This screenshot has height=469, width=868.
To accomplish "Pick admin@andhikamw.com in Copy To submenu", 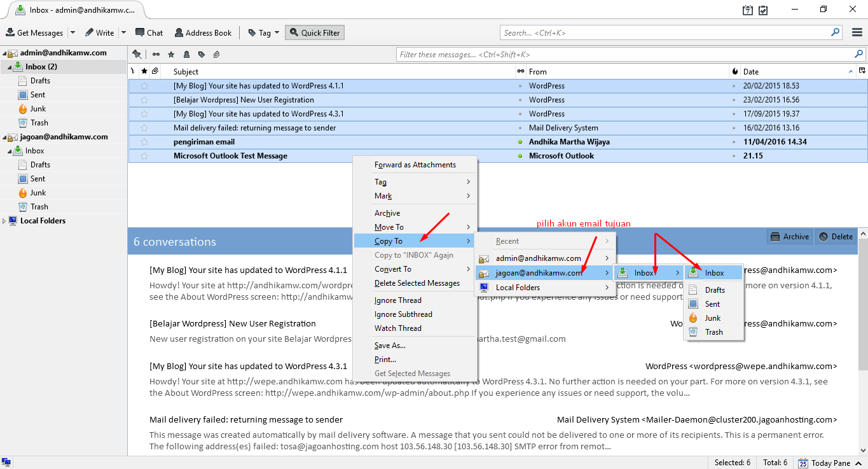I will click(546, 258).
